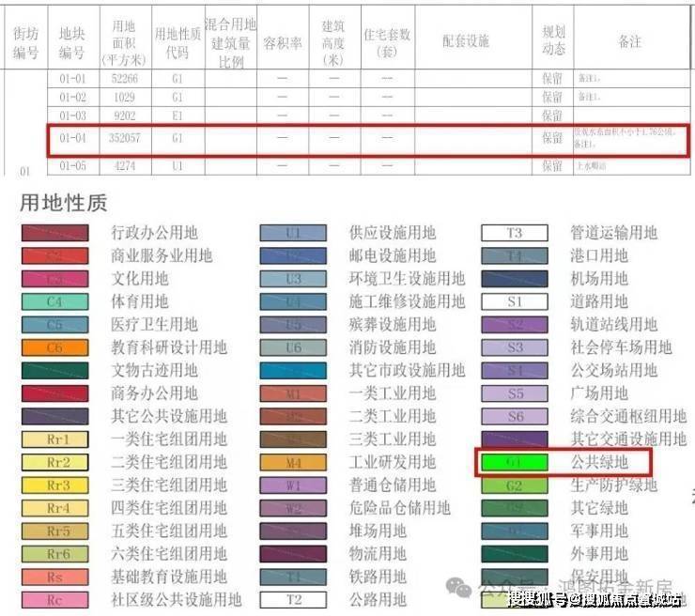
Task: Click the E1 code in row 01-03
Action: (178, 116)
